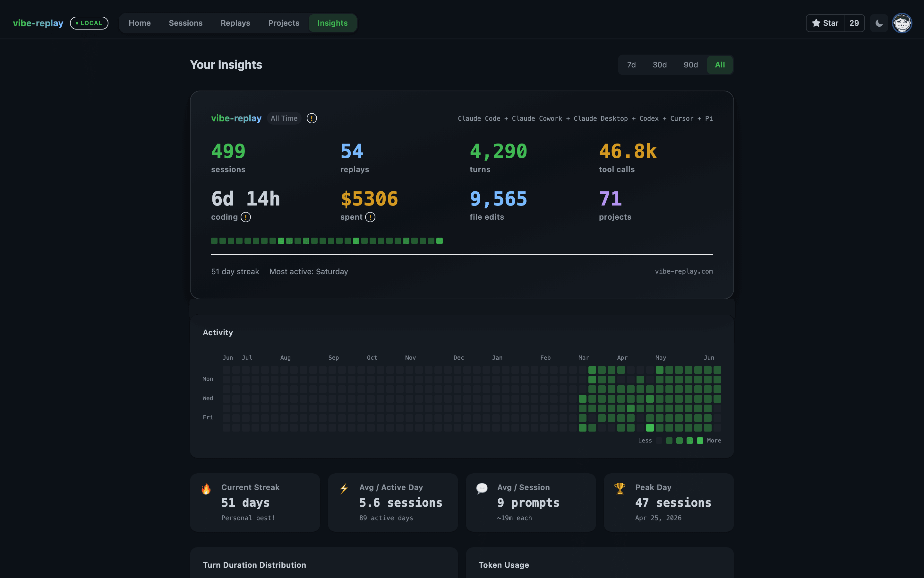Click the 4,290 turns stat

pos(498,157)
